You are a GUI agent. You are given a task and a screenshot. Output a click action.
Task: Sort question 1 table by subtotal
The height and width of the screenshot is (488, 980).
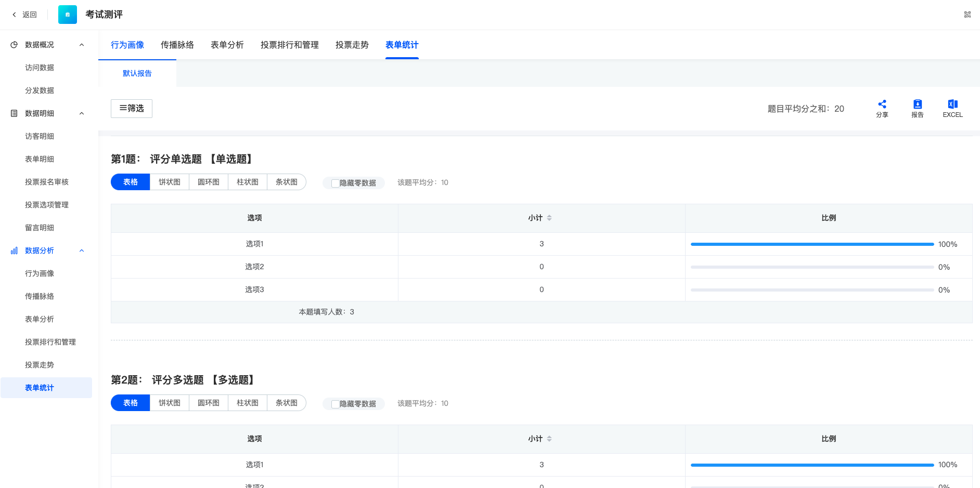(549, 218)
